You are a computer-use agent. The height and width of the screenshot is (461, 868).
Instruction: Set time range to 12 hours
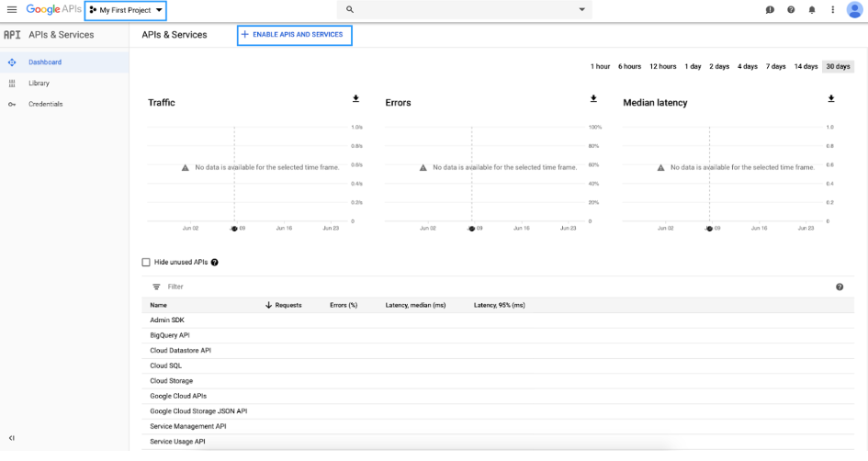662,66
